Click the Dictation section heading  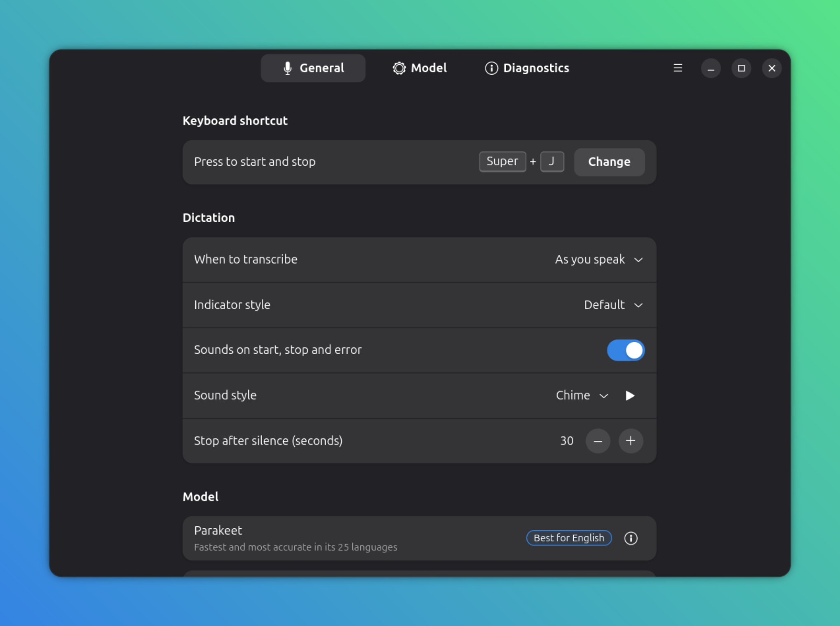click(x=209, y=218)
